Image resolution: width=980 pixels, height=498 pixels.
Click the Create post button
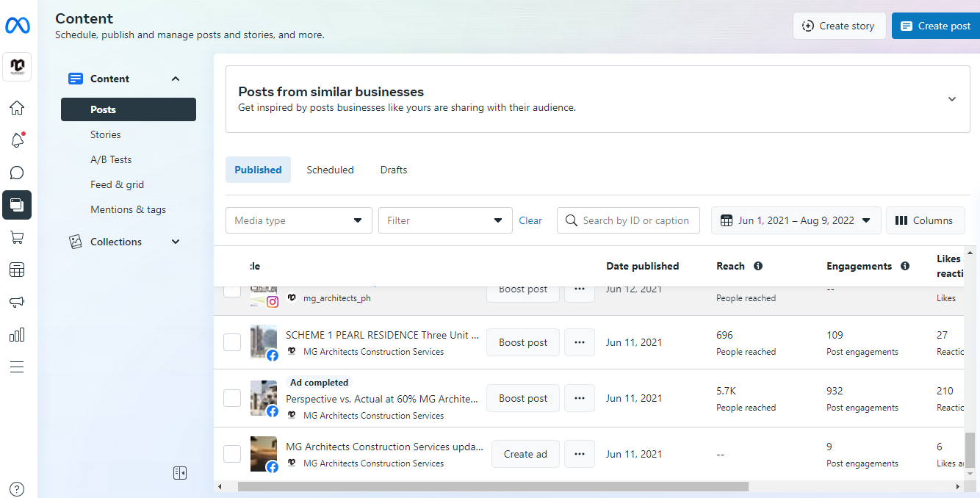coord(935,26)
